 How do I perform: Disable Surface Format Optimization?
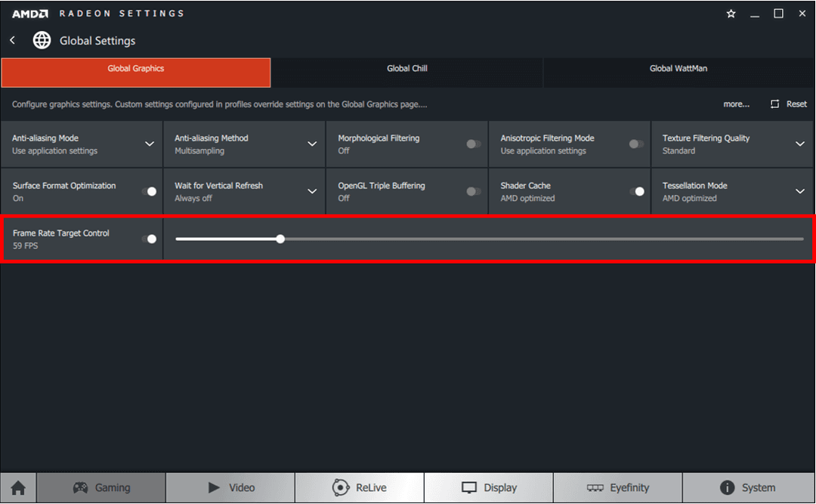click(x=149, y=191)
